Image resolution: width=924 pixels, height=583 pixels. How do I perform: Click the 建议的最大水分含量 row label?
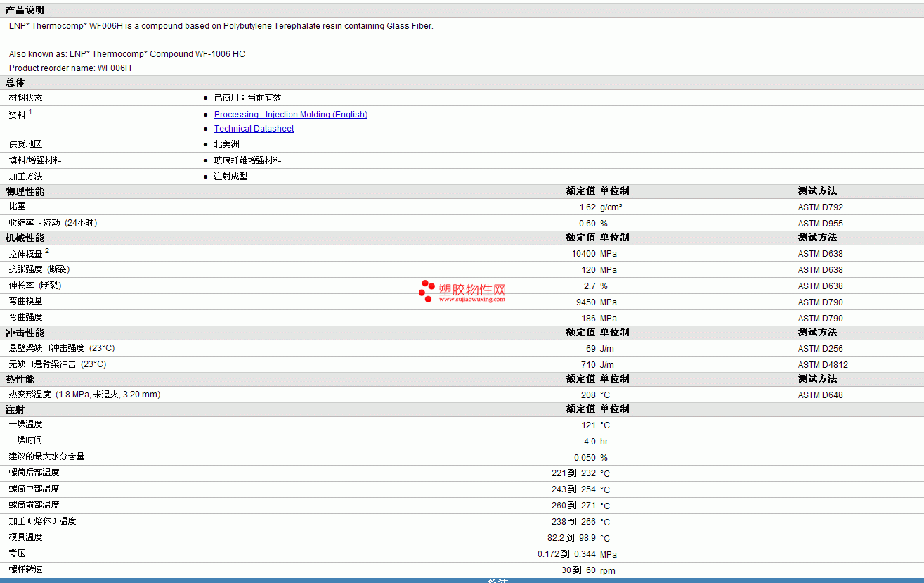click(46, 456)
